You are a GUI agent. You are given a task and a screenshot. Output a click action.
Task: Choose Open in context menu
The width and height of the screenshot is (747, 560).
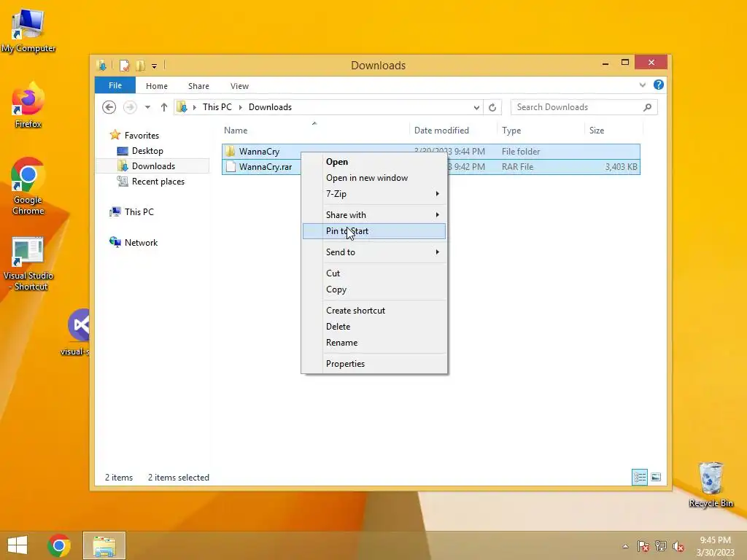point(374,161)
